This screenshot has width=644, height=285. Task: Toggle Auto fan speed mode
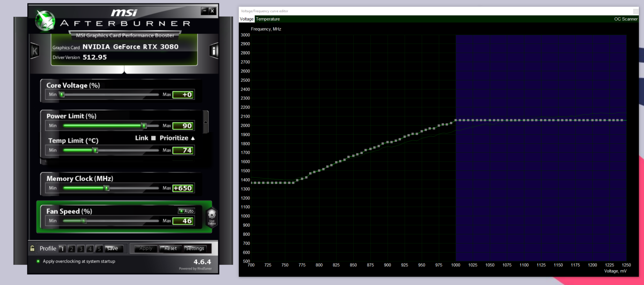pyautogui.click(x=186, y=211)
